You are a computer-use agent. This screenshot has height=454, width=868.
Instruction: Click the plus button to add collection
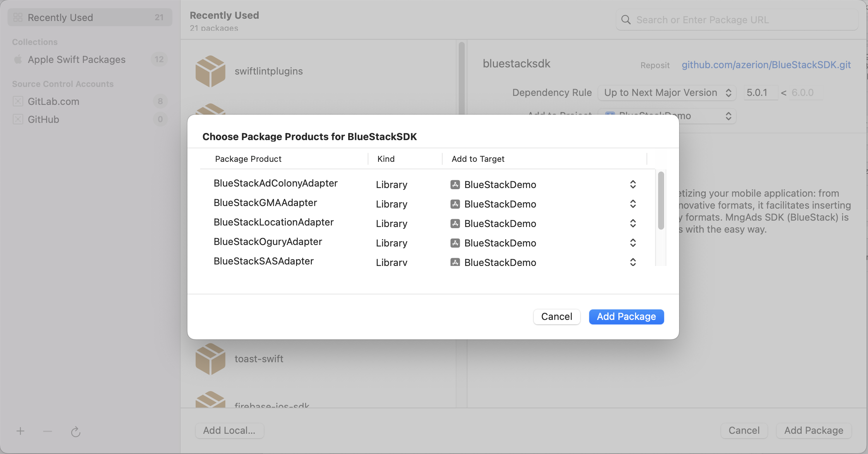tap(20, 431)
